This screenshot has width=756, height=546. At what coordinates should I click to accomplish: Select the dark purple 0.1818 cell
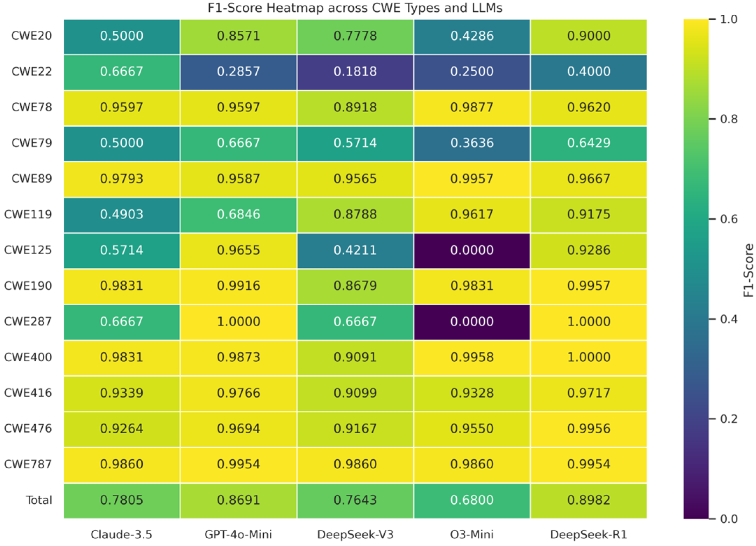(355, 71)
